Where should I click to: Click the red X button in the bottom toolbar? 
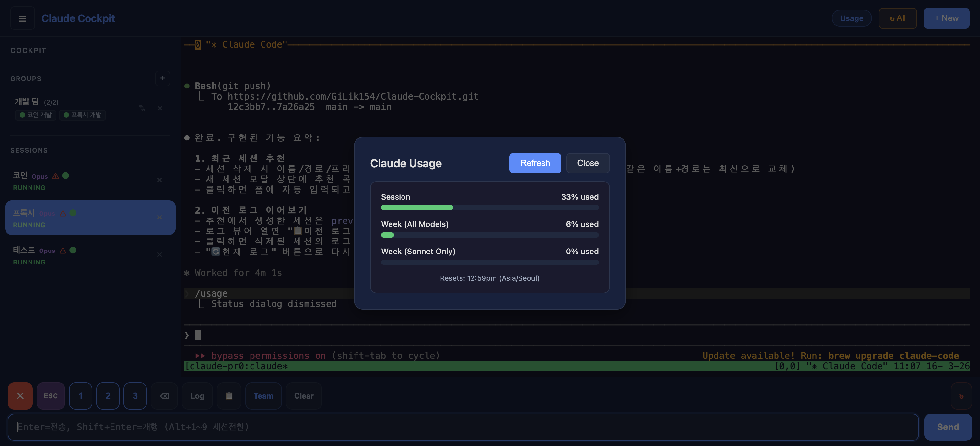click(20, 396)
